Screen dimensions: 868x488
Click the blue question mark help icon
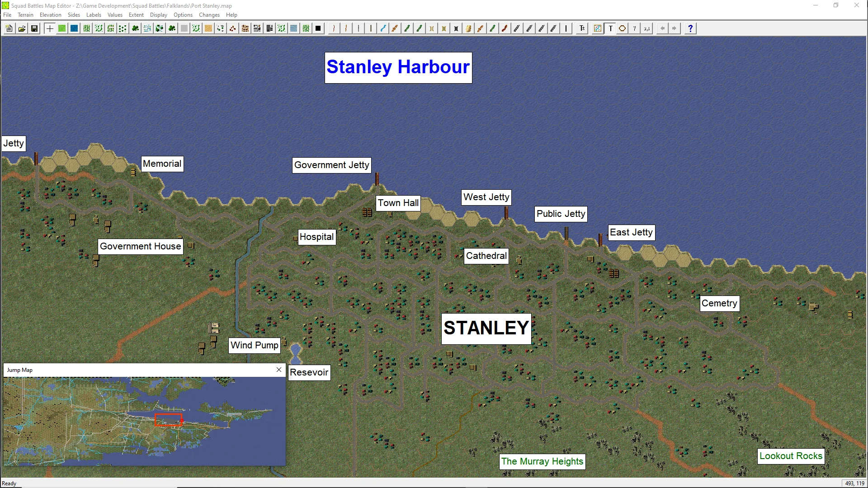(690, 28)
